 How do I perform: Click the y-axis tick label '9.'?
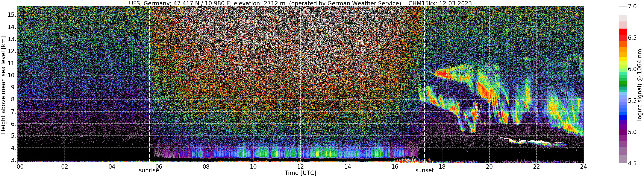[x=14, y=88]
